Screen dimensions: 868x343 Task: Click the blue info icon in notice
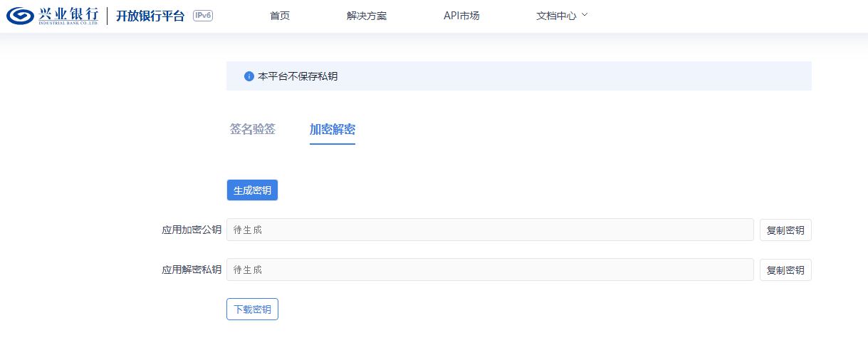tap(249, 76)
